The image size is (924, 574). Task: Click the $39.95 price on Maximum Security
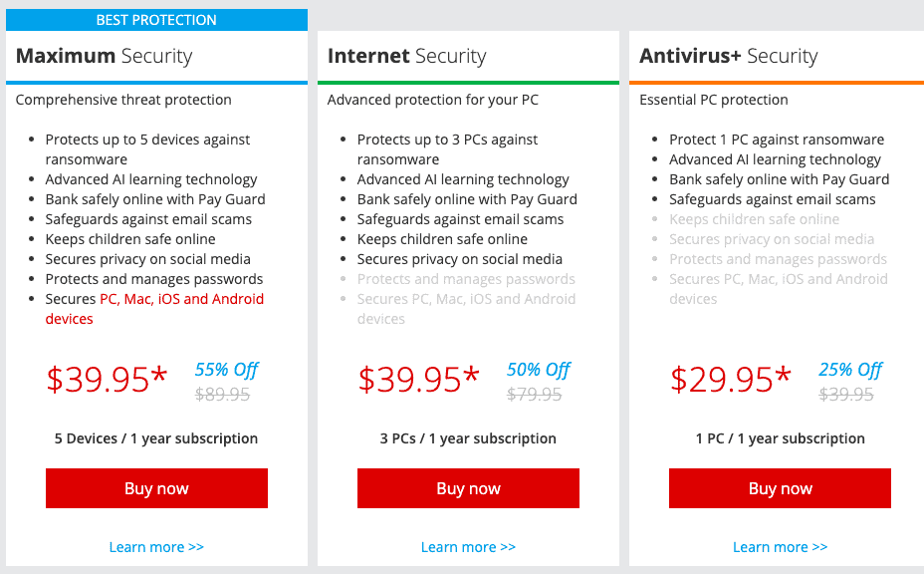(x=108, y=379)
